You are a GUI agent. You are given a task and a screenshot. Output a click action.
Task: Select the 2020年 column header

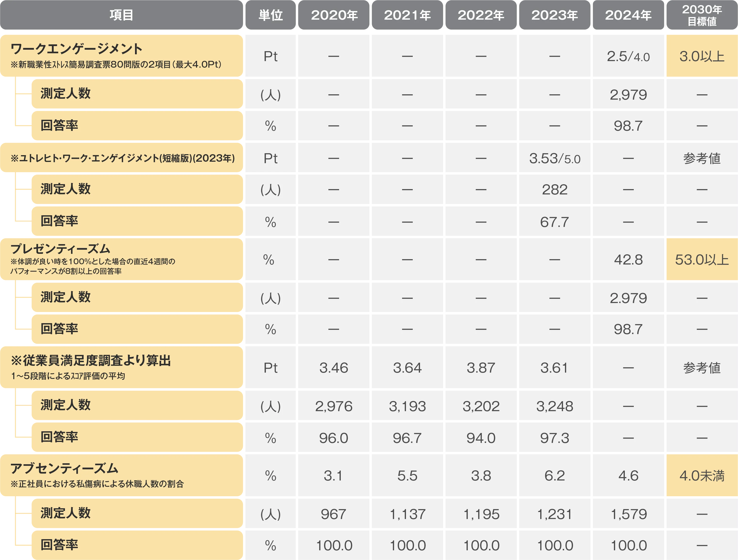[335, 15]
